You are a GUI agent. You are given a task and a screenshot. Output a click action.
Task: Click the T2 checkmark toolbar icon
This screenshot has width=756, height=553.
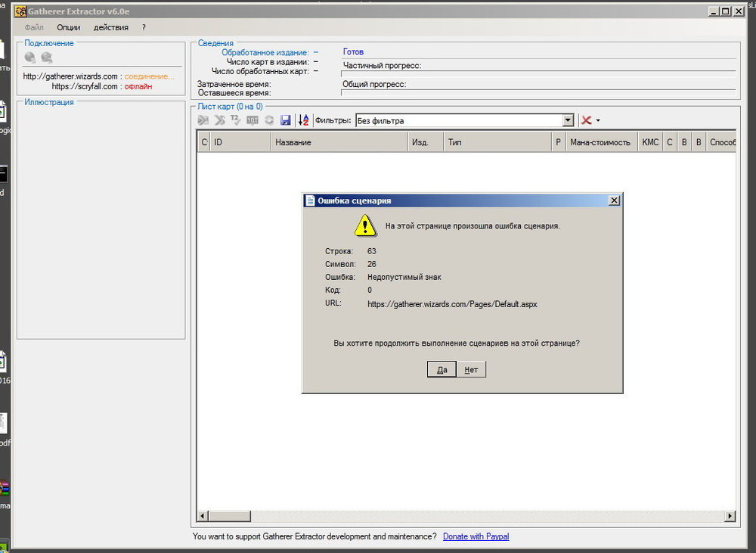(236, 120)
